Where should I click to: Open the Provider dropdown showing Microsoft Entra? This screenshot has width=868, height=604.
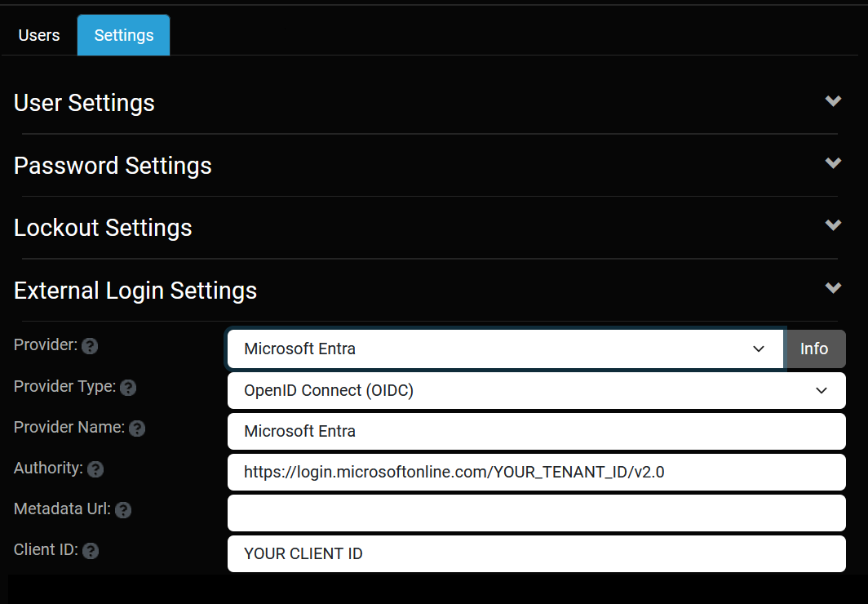point(506,349)
